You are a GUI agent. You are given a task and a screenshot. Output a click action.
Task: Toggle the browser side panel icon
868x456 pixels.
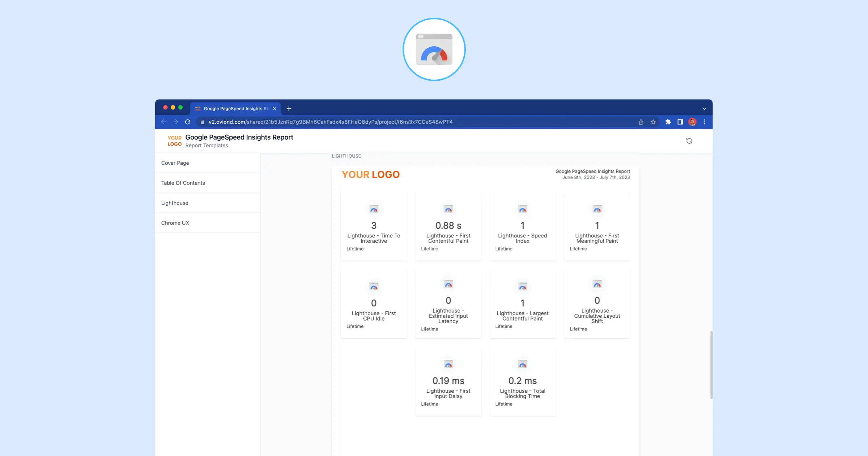[x=680, y=122]
